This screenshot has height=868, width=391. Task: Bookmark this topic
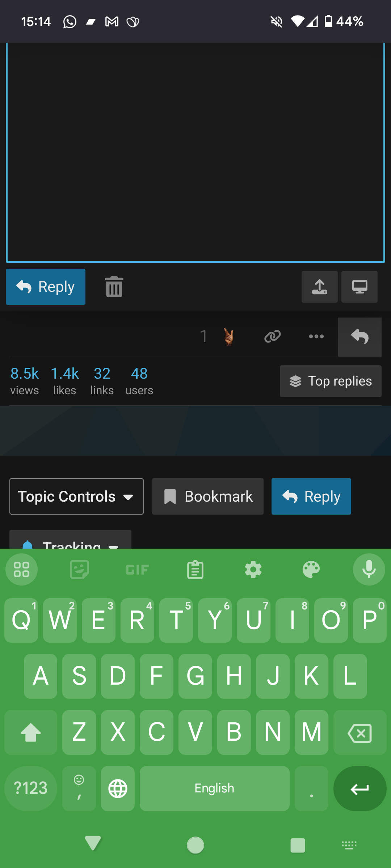point(208,497)
